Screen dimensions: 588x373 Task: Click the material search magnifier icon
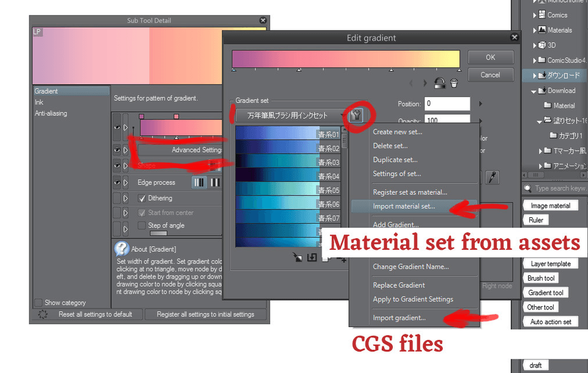point(527,188)
